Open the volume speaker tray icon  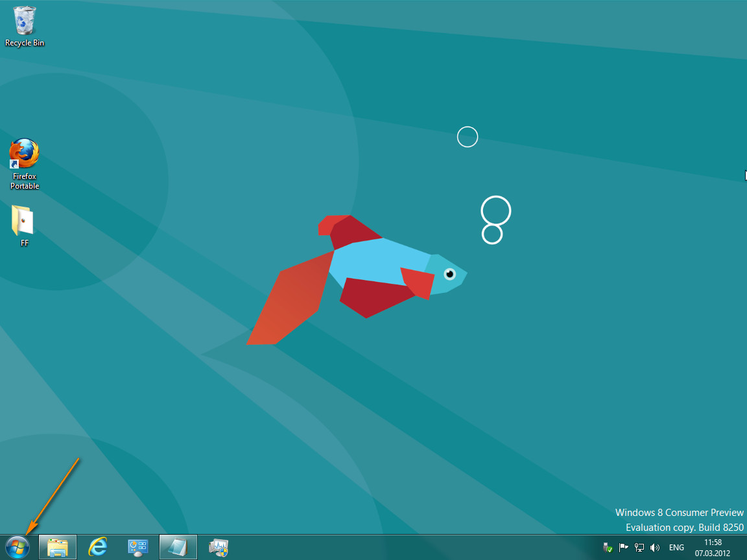[655, 548]
